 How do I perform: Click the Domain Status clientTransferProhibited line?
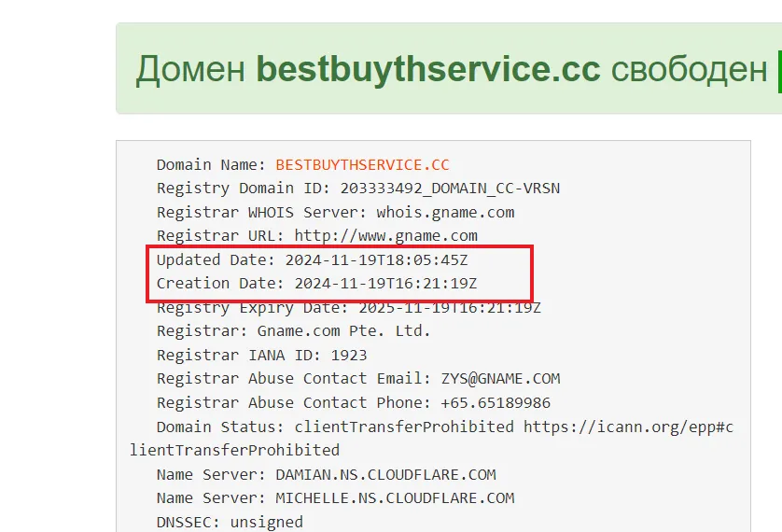432,439
